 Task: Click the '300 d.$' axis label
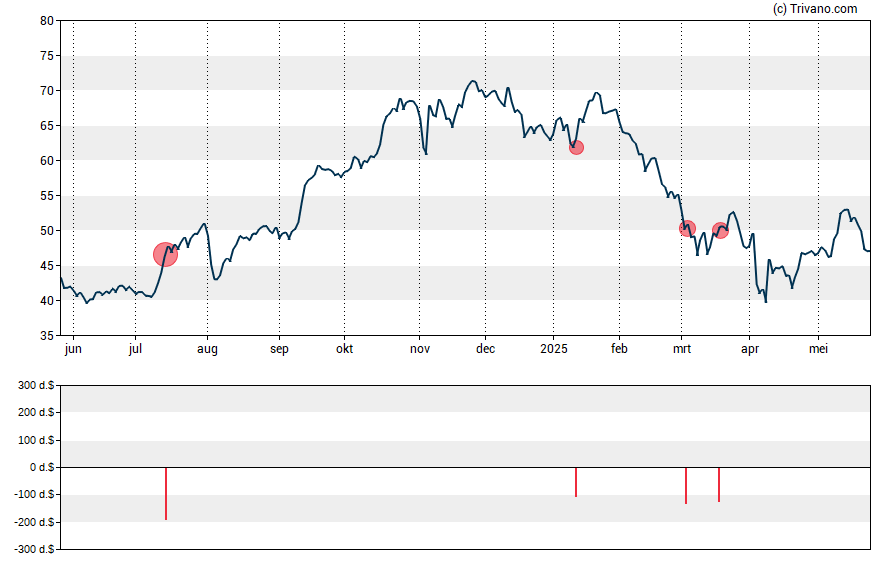[36, 386]
